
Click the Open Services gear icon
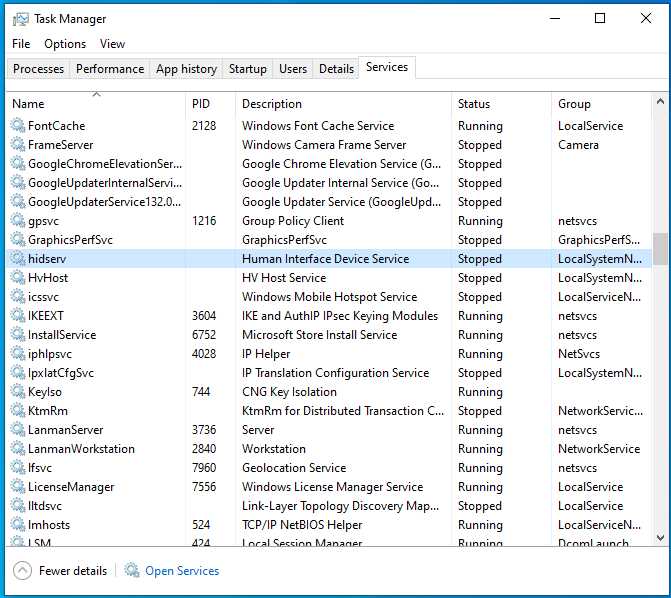point(132,570)
